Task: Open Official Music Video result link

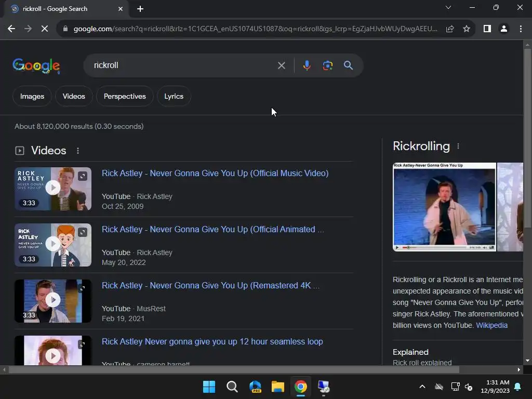Action: point(215,173)
